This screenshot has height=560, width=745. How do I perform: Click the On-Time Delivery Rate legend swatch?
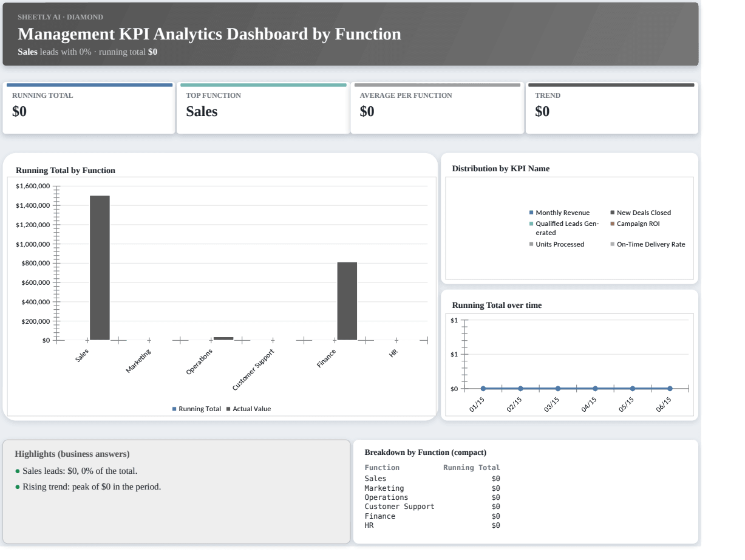[613, 244]
